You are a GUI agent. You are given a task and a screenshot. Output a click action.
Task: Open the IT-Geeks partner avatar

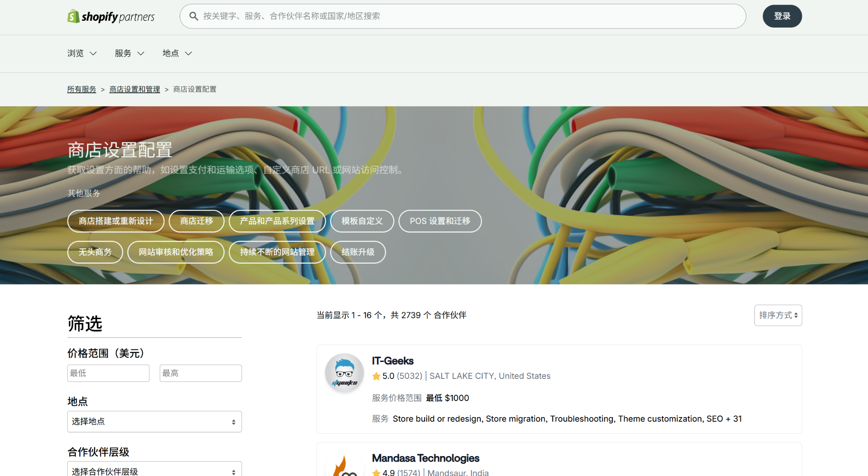pos(344,373)
